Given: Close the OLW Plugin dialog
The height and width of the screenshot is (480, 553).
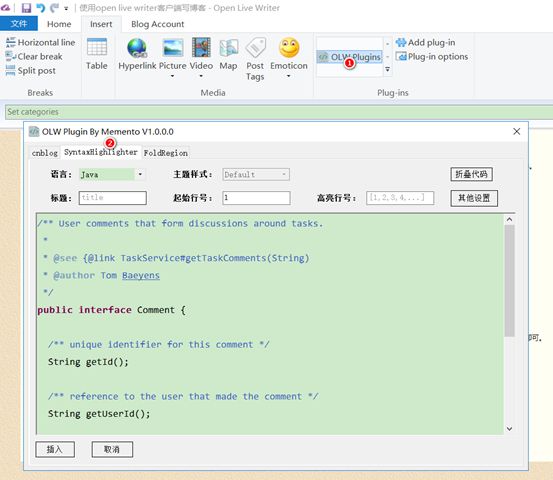Looking at the screenshot, I should (x=517, y=132).
